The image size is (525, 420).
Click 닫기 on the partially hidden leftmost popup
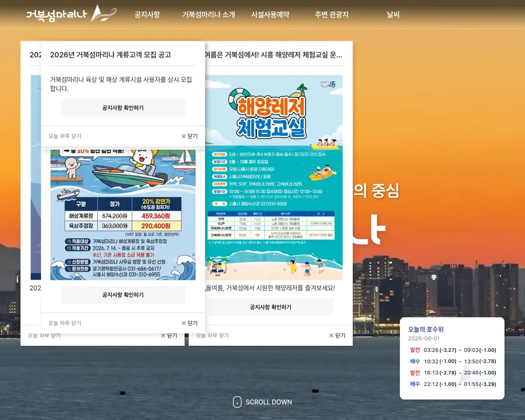(169, 336)
